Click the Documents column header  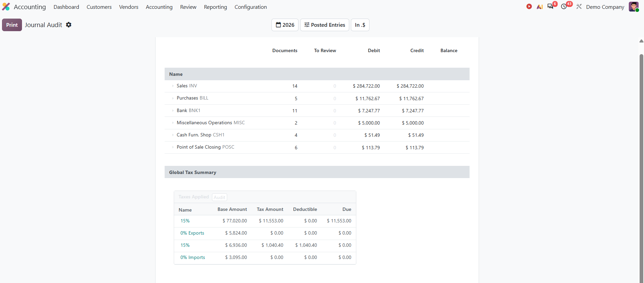tap(285, 50)
